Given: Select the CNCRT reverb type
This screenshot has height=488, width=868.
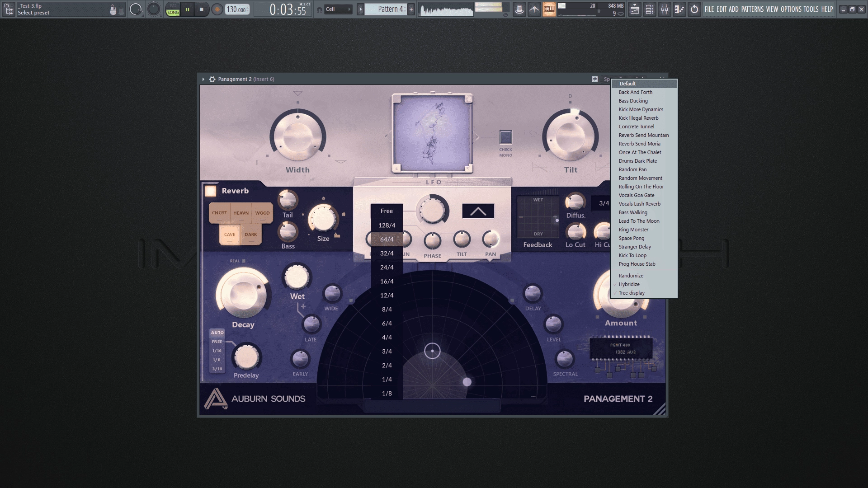Looking at the screenshot, I should pos(219,213).
